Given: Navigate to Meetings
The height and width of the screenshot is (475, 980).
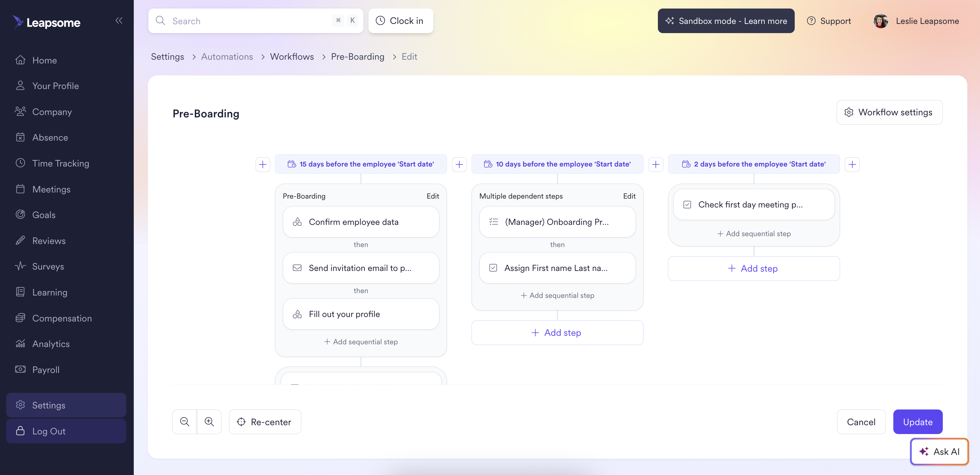Looking at the screenshot, I should (x=66, y=189).
